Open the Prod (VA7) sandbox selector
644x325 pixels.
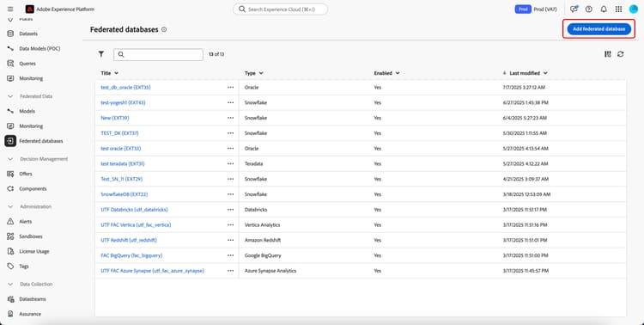coord(536,9)
